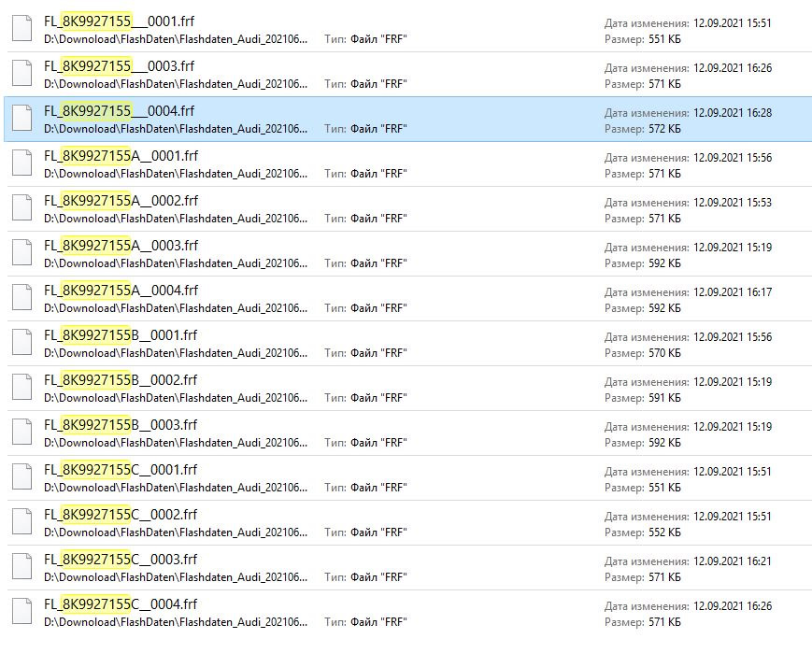Click the file icon for FL_8K9927155B__0001.frf
The width and height of the screenshot is (812, 653).
pos(22,343)
